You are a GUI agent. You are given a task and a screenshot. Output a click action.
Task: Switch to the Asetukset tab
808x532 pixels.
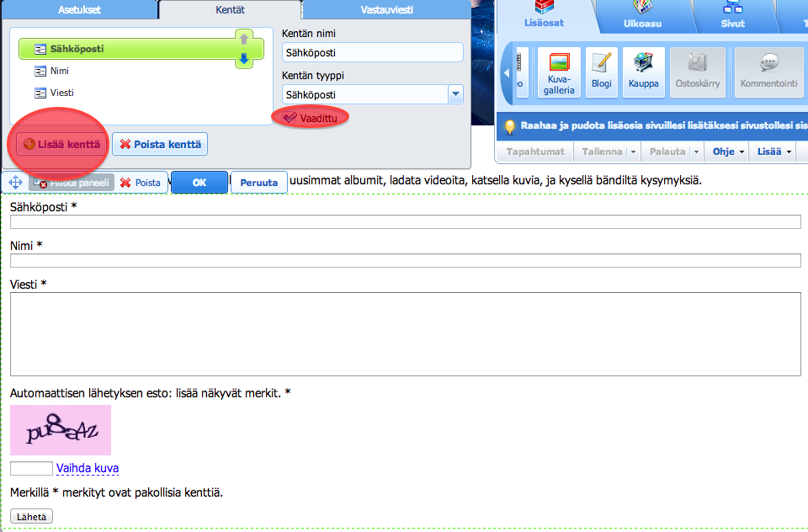point(80,9)
